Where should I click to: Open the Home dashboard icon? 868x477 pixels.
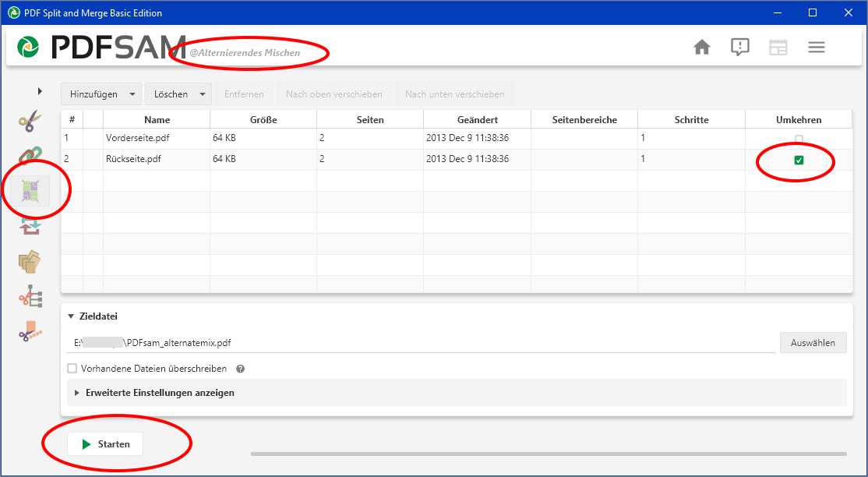click(x=702, y=48)
